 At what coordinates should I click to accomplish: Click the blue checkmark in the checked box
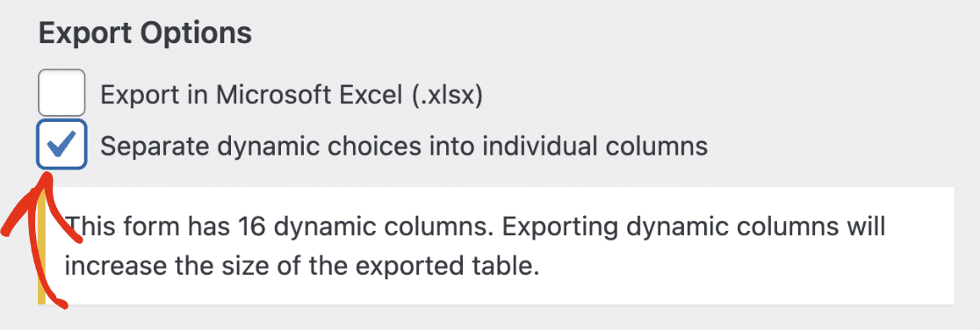tap(61, 144)
